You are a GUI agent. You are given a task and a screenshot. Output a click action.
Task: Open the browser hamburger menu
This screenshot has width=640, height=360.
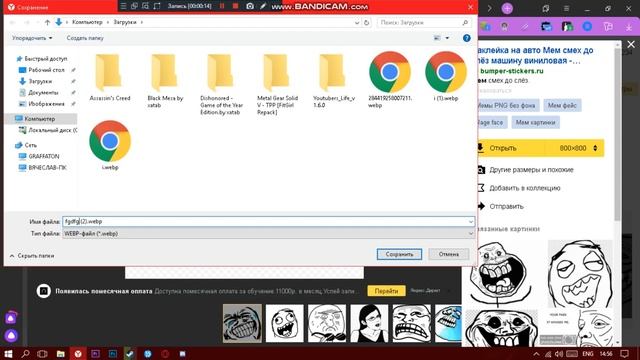coord(567,8)
